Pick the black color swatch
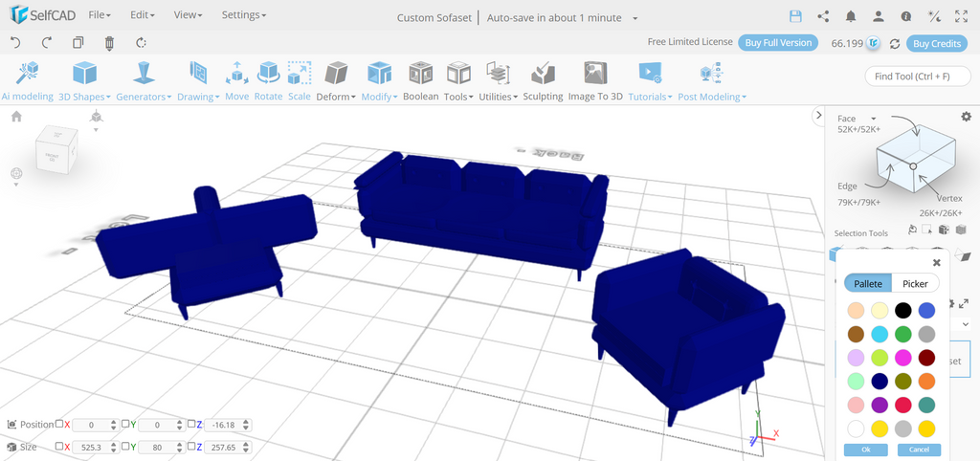The height and width of the screenshot is (461, 980). 903,311
